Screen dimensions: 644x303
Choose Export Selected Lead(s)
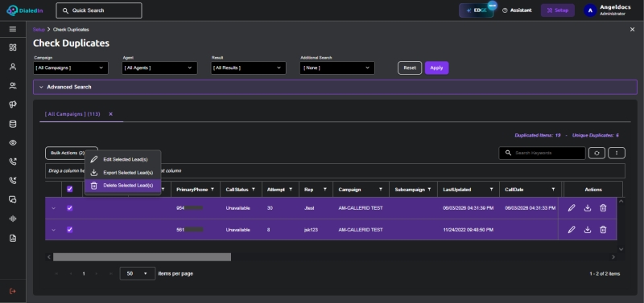tap(123, 172)
